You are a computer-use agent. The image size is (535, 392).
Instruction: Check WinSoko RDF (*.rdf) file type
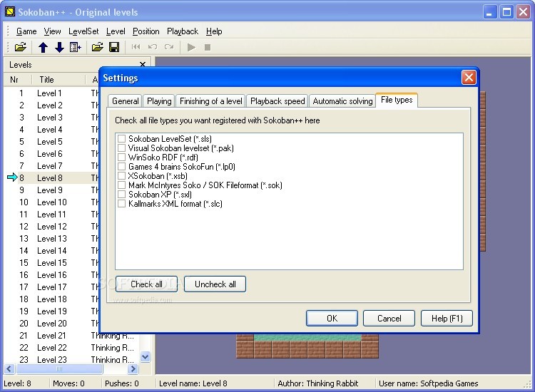tap(121, 157)
